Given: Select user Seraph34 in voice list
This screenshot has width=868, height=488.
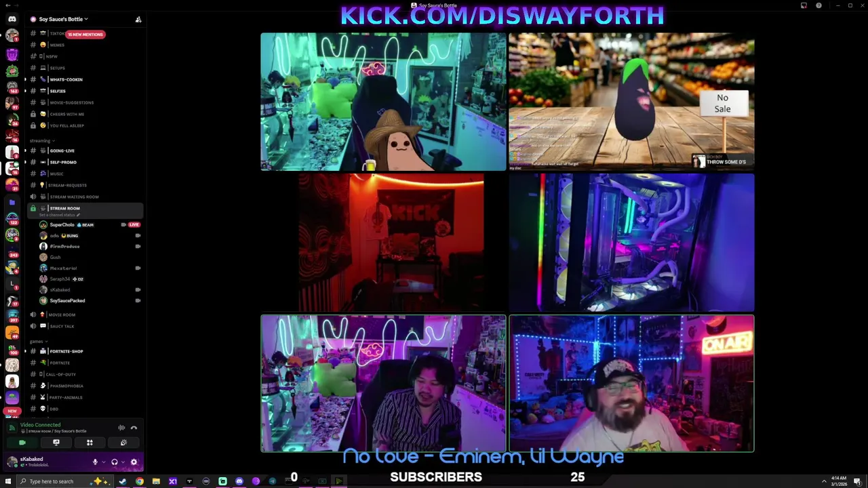Looking at the screenshot, I should click(90, 279).
